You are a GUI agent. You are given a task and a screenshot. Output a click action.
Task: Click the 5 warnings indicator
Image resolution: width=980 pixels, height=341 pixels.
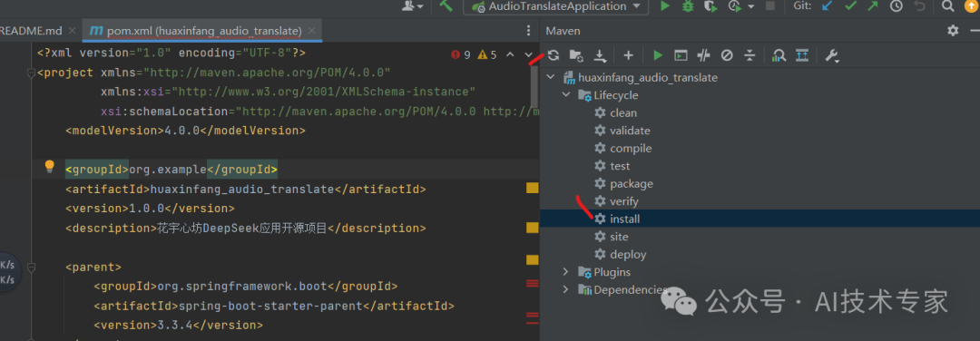487,54
